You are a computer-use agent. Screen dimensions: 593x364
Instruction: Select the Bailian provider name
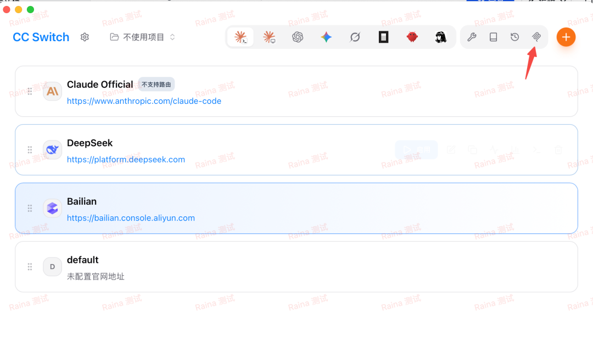click(82, 201)
